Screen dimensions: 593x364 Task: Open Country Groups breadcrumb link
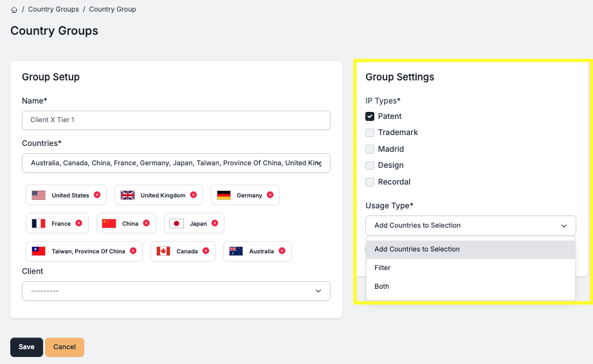click(x=53, y=10)
